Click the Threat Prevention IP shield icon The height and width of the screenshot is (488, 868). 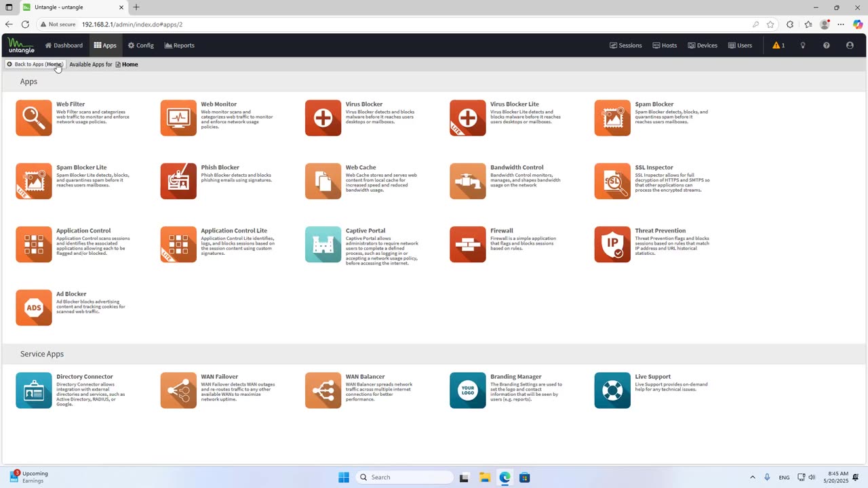(x=612, y=245)
